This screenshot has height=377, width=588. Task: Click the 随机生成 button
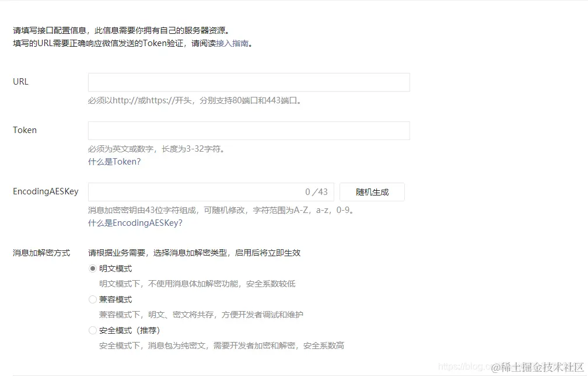pos(372,192)
